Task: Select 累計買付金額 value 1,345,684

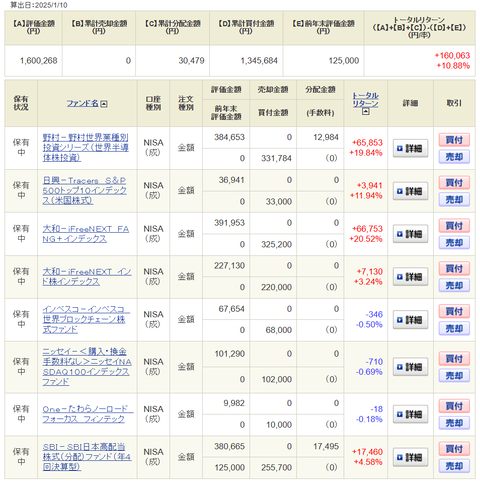Action: tap(259, 61)
